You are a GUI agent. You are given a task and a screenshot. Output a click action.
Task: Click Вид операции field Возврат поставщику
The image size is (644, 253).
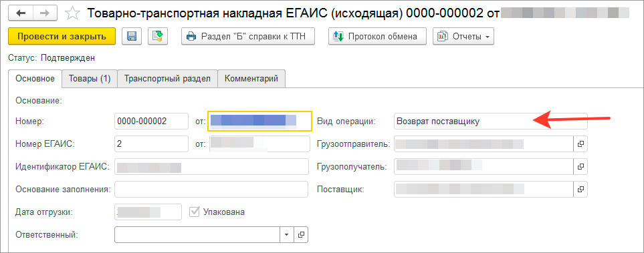[491, 121]
